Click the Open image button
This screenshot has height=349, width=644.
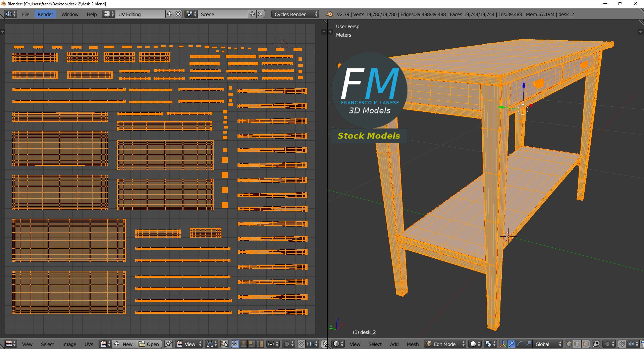[x=150, y=344]
